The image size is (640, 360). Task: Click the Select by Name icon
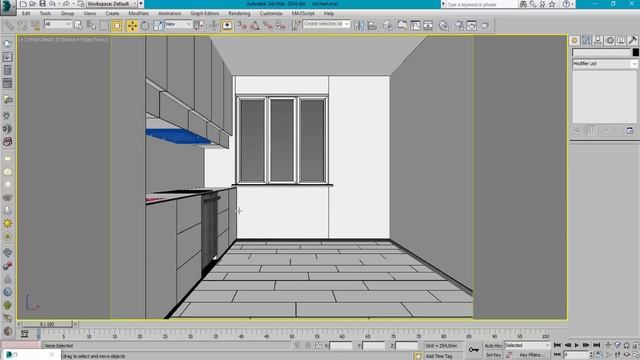click(91, 26)
